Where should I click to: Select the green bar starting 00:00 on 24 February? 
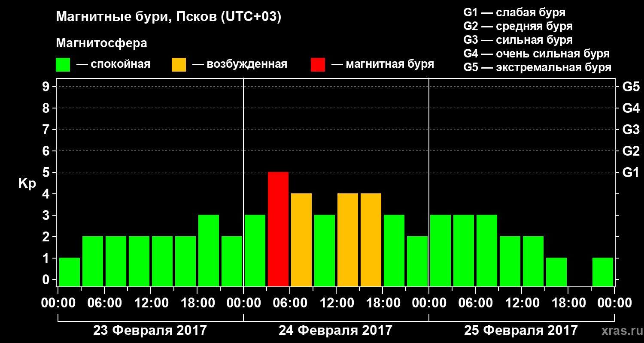tap(255, 250)
